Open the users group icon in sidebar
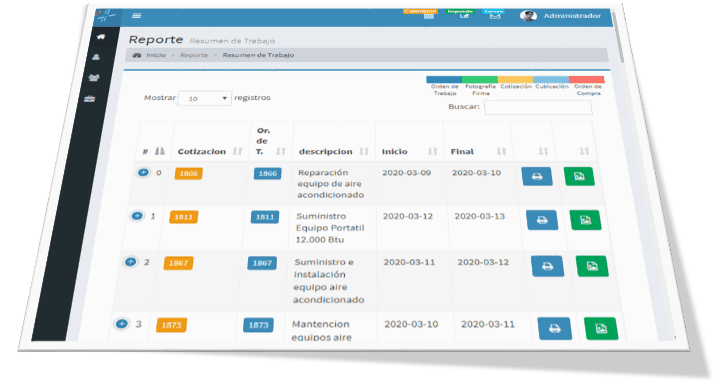 click(94, 78)
